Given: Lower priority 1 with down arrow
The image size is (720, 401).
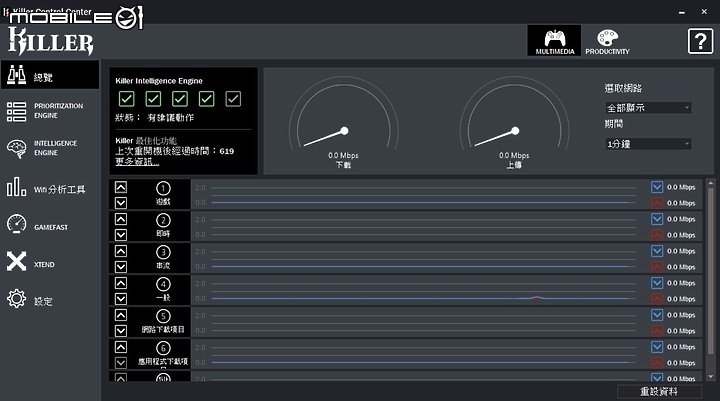Looking at the screenshot, I should 121,203.
